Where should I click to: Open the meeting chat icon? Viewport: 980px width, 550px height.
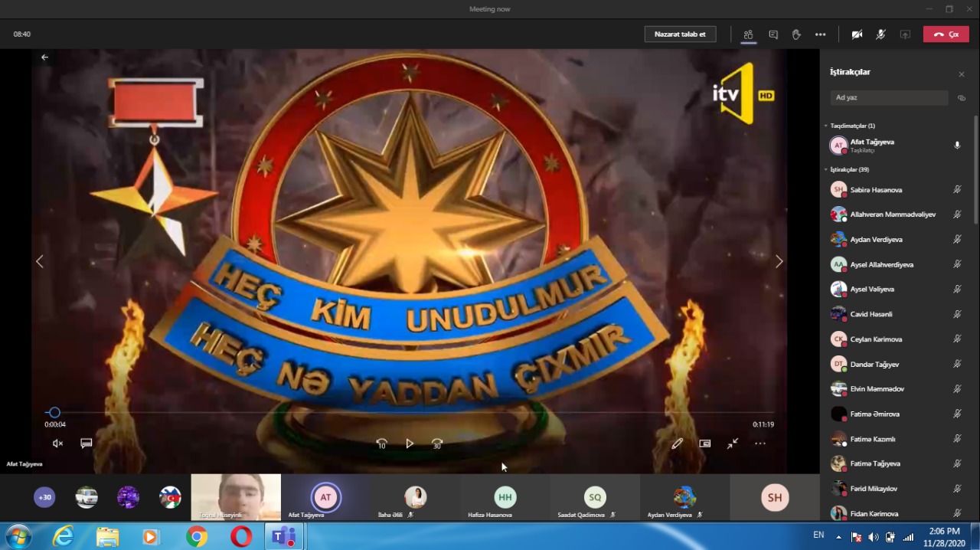click(x=773, y=34)
